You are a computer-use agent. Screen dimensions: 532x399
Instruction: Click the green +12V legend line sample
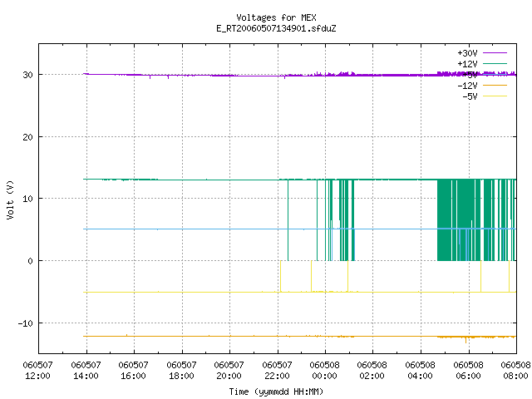tap(495, 63)
